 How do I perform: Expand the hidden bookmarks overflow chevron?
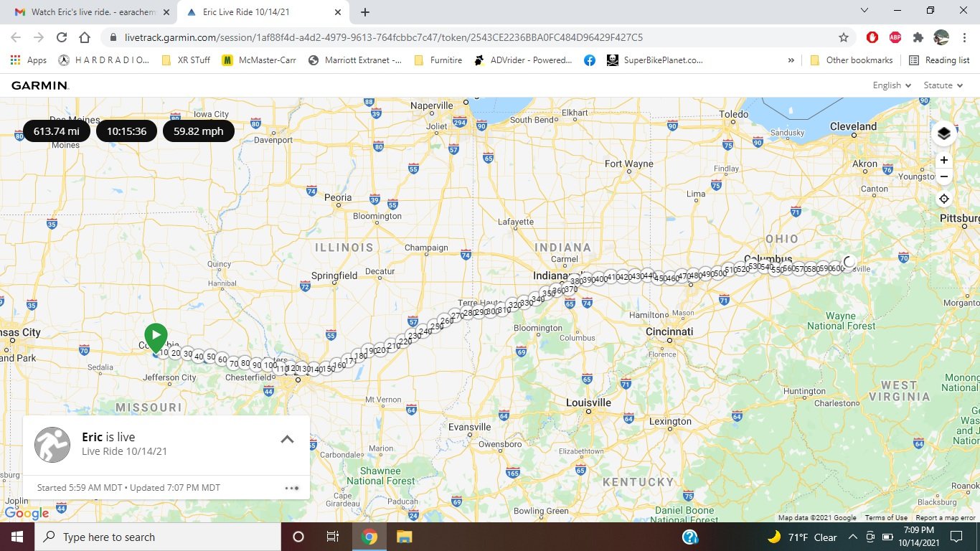point(791,60)
